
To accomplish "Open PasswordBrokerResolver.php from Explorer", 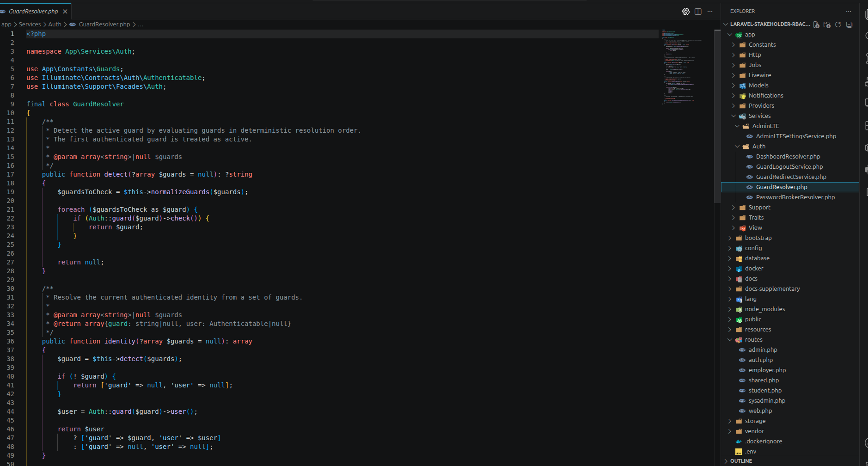I will (795, 197).
